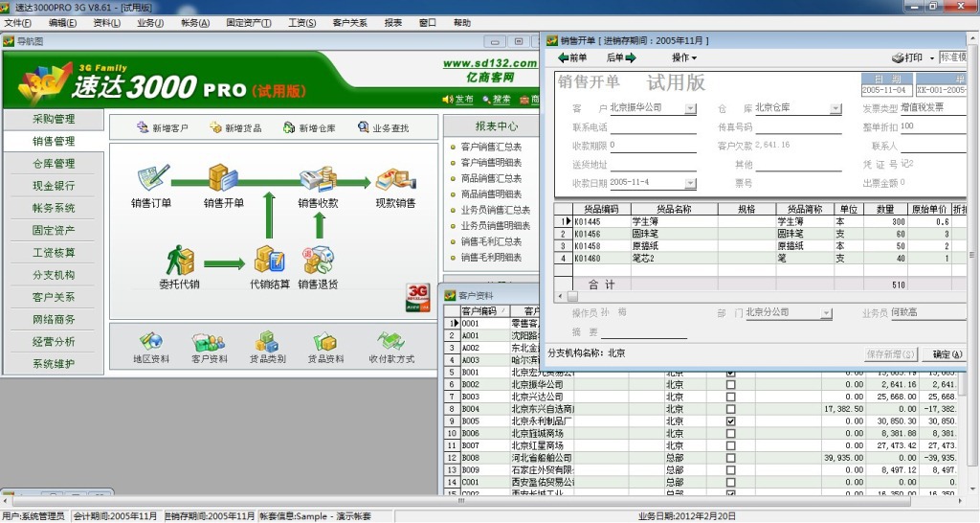Viewport: 980px width, 523px height.
Task: Open the 文件(F) menu
Action: [x=17, y=23]
